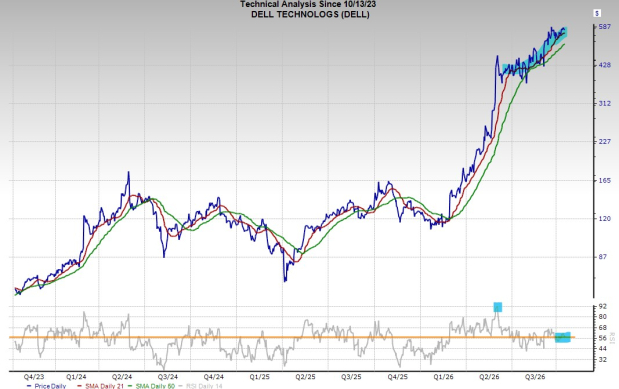Image resolution: width=619 pixels, height=389 pixels.
Task: Click the 68 RSI axis label
Action: click(x=603, y=327)
